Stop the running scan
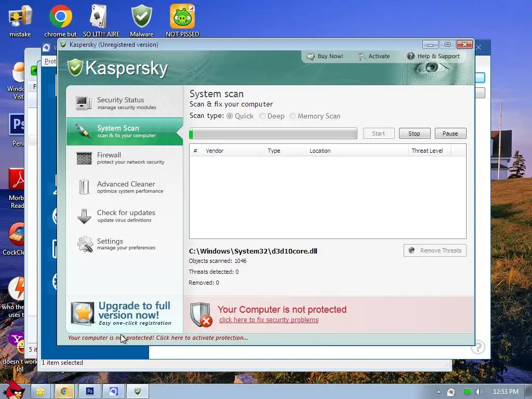Image resolution: width=532 pixels, height=399 pixels. (x=415, y=134)
